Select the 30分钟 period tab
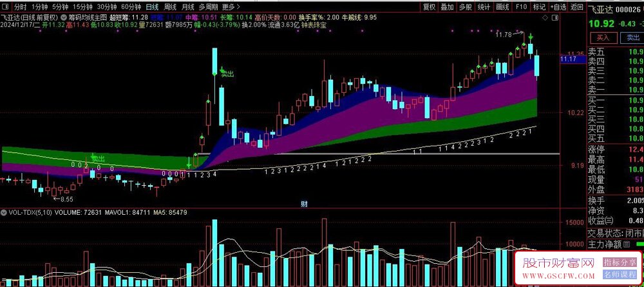Viewport: 644px width, 287px height. [x=107, y=7]
